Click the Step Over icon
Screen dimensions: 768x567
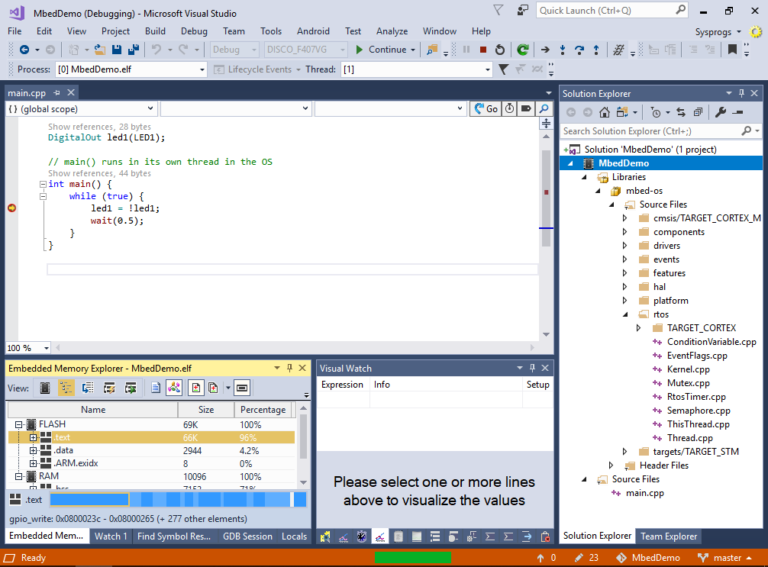point(579,49)
